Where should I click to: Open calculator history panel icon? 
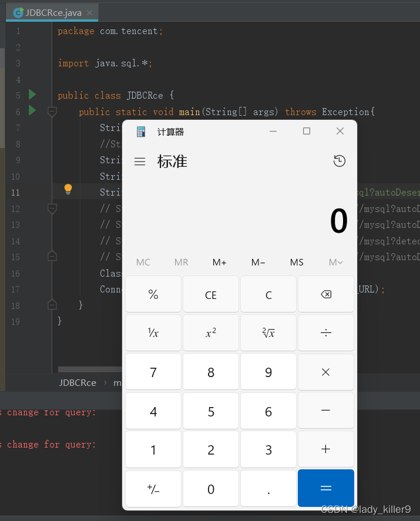(340, 161)
